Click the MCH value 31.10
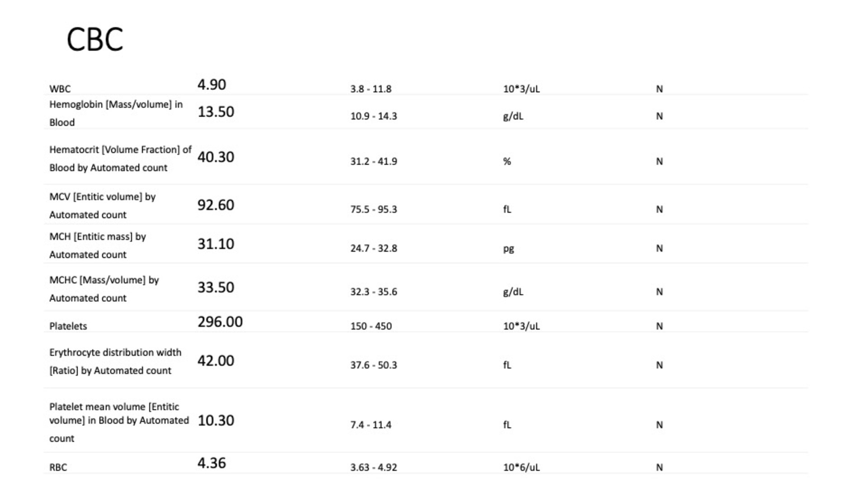 tap(216, 244)
